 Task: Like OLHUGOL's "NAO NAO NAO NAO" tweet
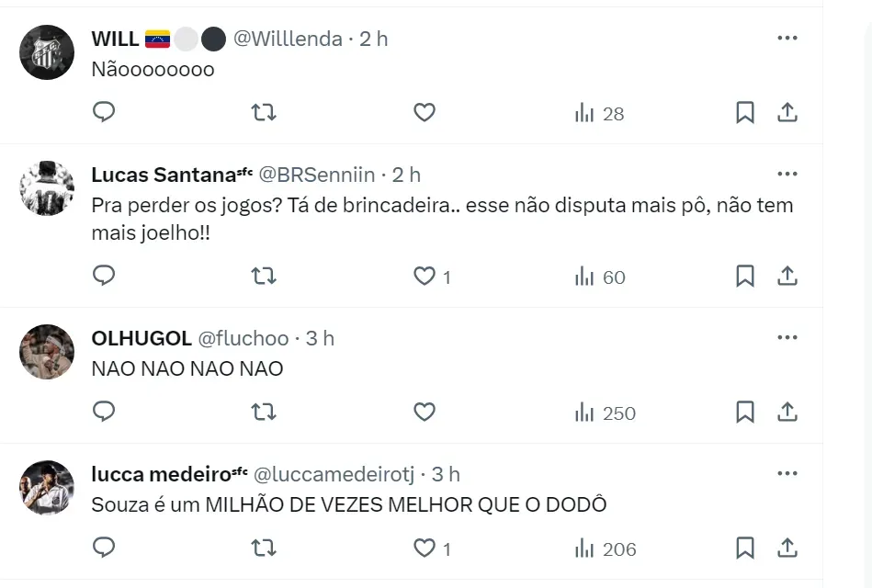pos(424,413)
